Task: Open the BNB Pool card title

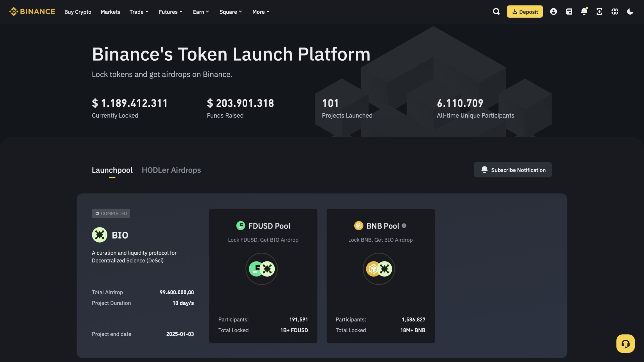Action: point(383,226)
